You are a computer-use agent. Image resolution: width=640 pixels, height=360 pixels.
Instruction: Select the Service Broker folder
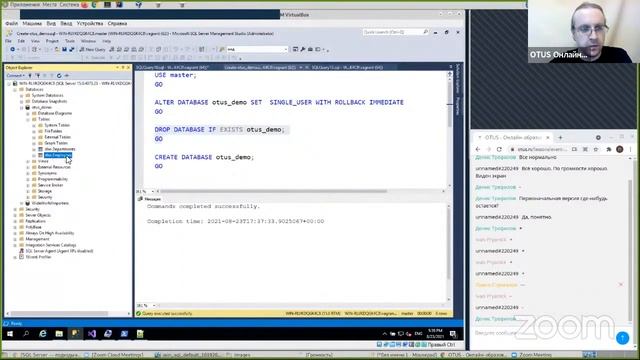click(x=51, y=185)
